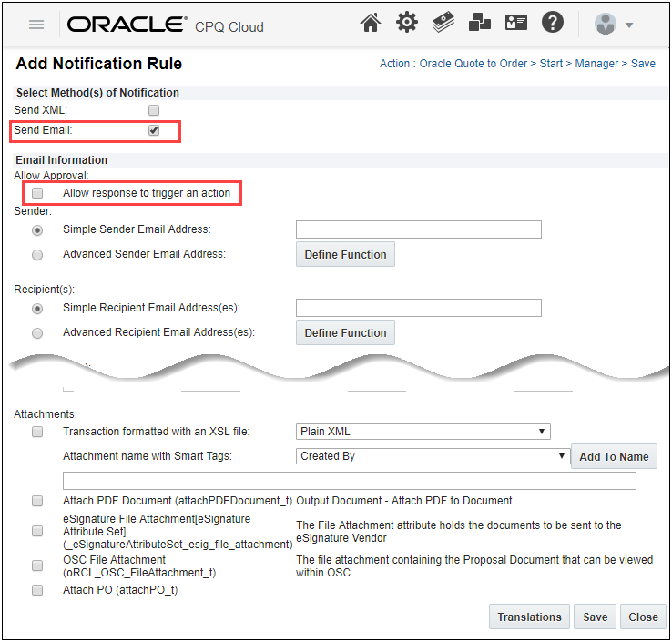Click Define Function for Advanced Recipient
The width and height of the screenshot is (672, 642).
[x=345, y=332]
